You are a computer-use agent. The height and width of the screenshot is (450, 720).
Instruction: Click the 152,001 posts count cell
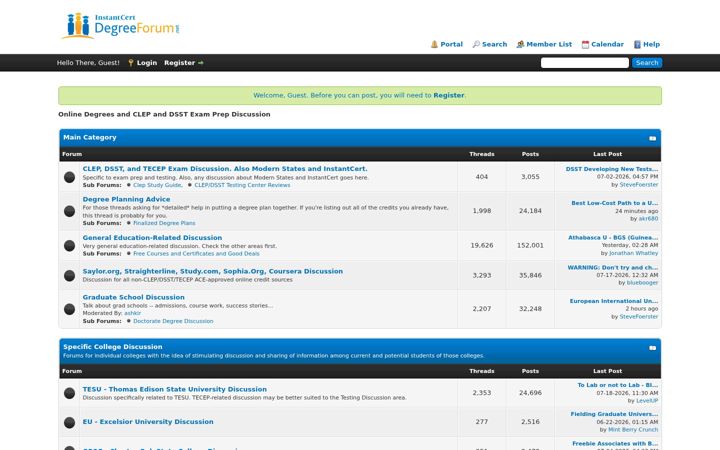[x=530, y=246]
